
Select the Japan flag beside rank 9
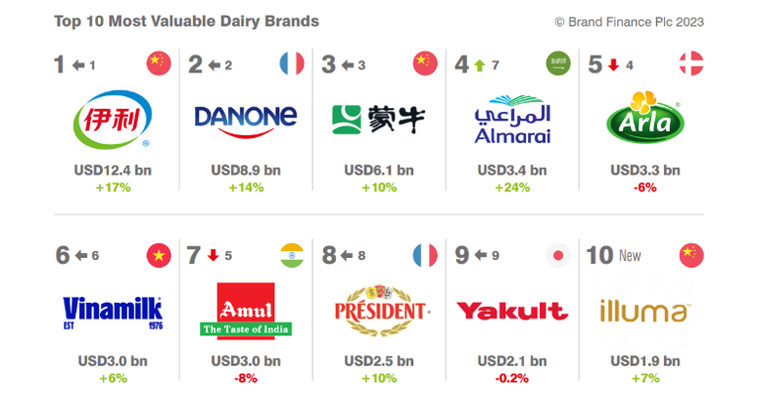(558, 255)
